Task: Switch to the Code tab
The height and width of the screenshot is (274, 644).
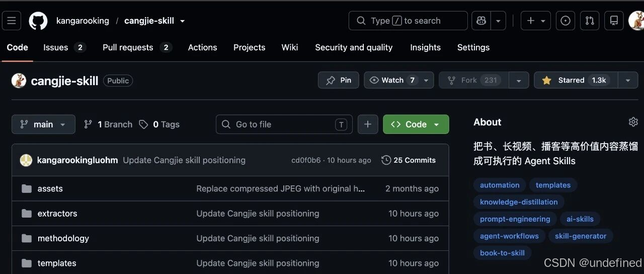Action: pyautogui.click(x=17, y=47)
